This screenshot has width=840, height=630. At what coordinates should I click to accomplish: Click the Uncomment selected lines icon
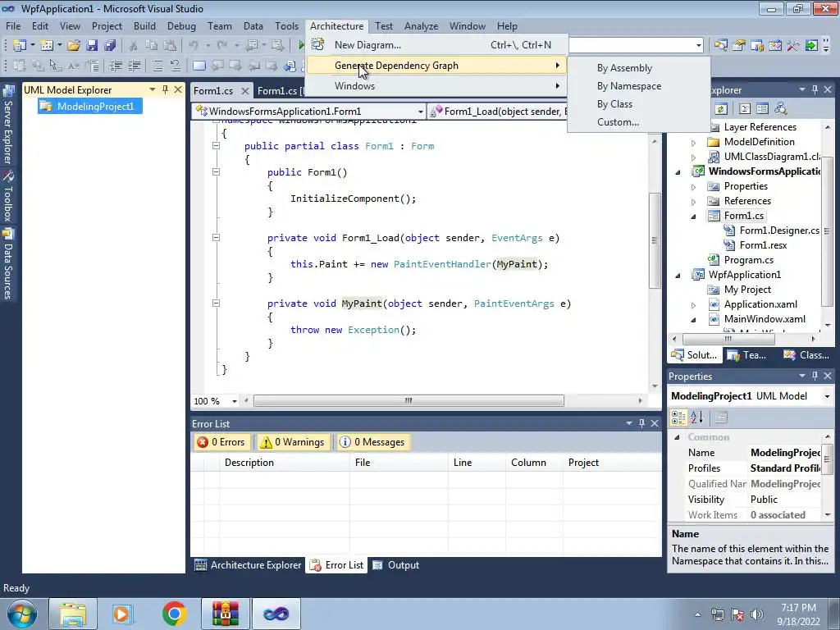pos(176,66)
